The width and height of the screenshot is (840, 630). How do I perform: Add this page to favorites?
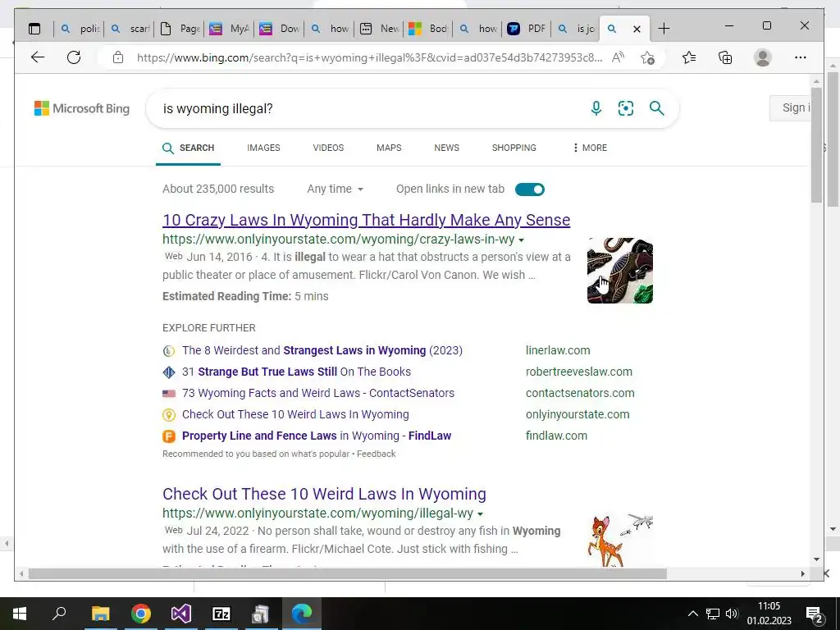(x=648, y=57)
